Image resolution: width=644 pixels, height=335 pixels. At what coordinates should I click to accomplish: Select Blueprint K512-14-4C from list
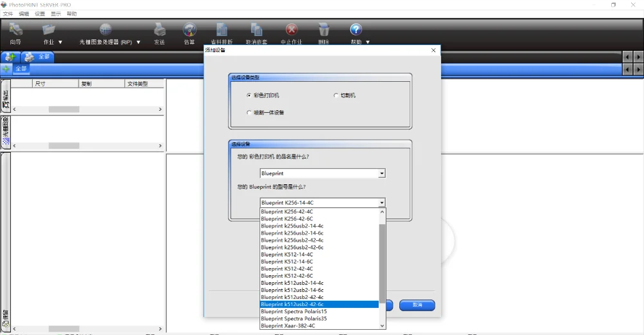[319, 254]
